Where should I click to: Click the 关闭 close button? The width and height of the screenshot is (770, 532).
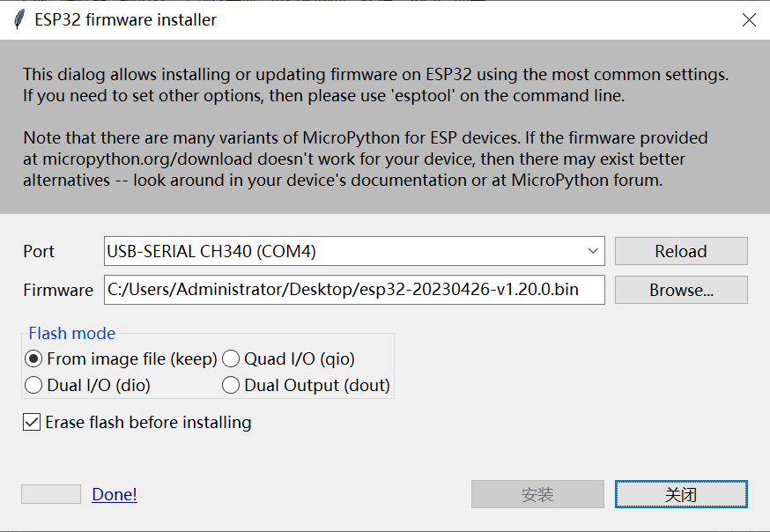(681, 494)
